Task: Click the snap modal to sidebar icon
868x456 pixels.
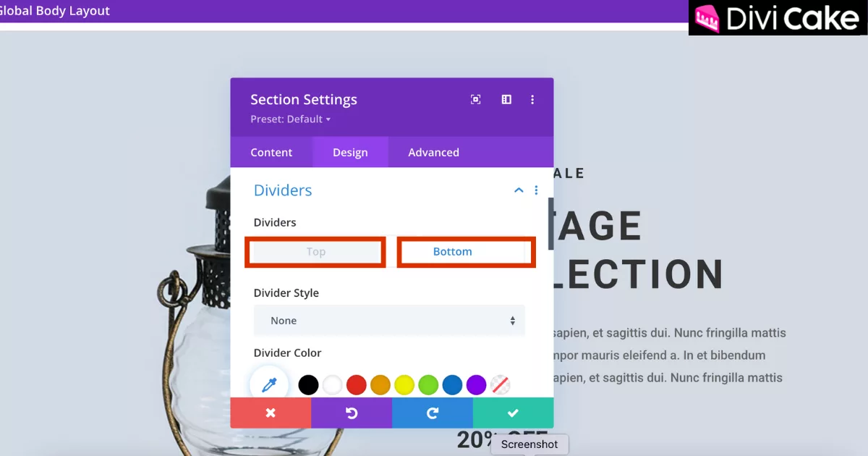Action: tap(506, 100)
